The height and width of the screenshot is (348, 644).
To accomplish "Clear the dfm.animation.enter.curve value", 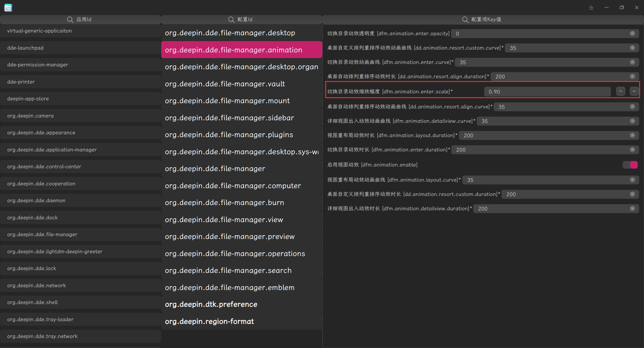I will pos(632,62).
